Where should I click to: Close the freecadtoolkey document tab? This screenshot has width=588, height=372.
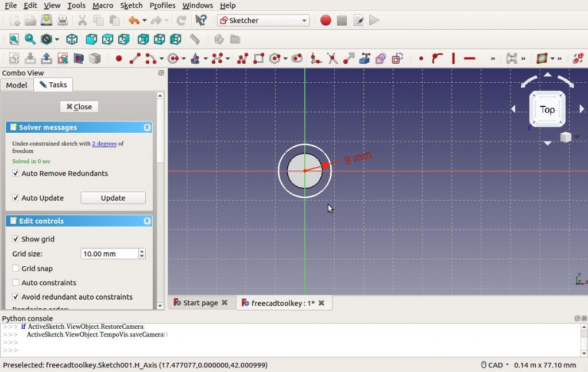tap(322, 303)
